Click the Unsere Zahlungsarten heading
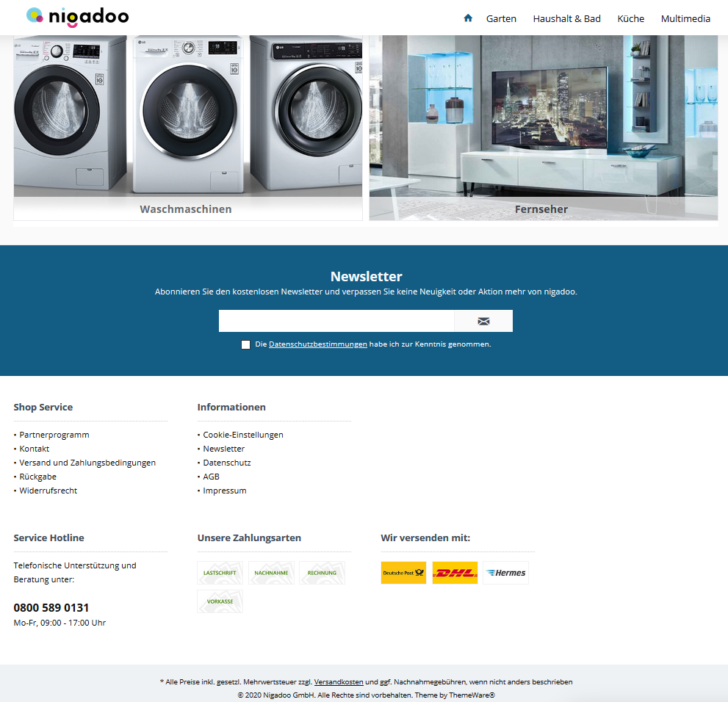 (249, 538)
